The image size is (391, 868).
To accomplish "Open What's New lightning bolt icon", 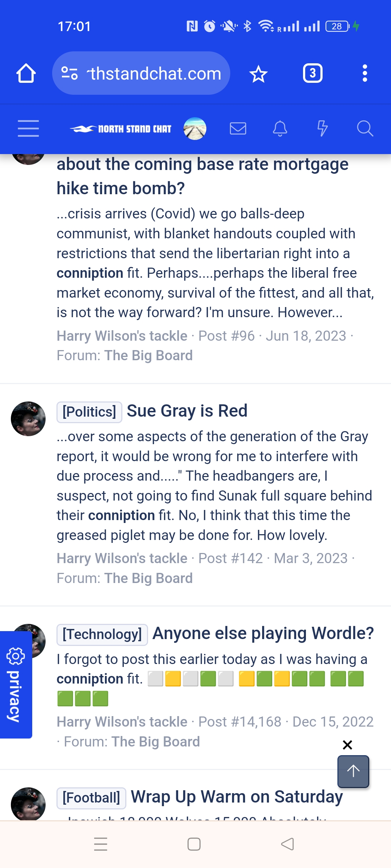I will point(322,128).
